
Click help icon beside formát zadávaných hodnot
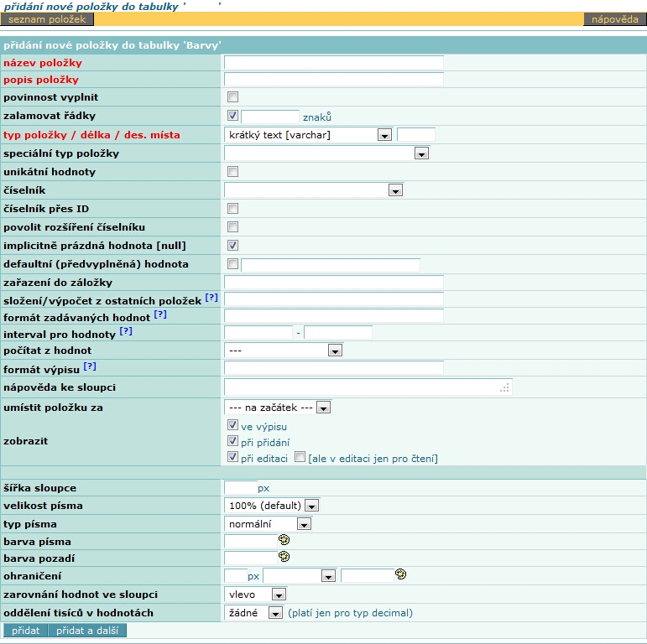click(x=159, y=315)
